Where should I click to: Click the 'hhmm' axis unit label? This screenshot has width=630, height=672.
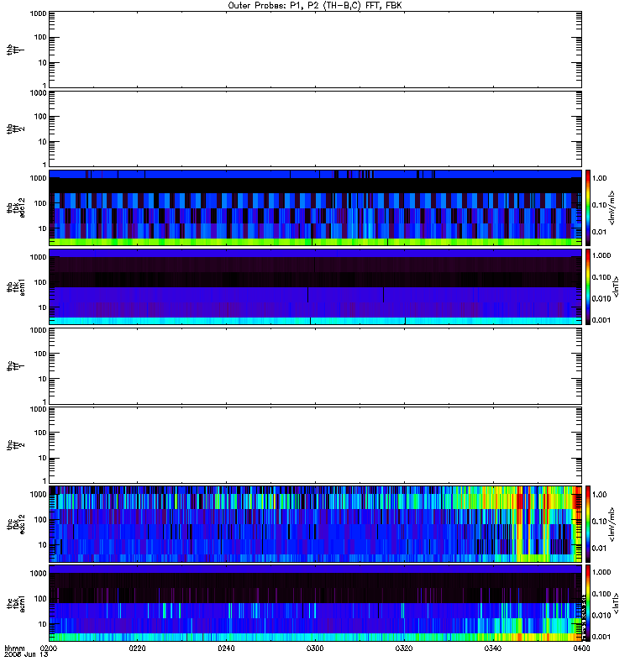[14, 648]
